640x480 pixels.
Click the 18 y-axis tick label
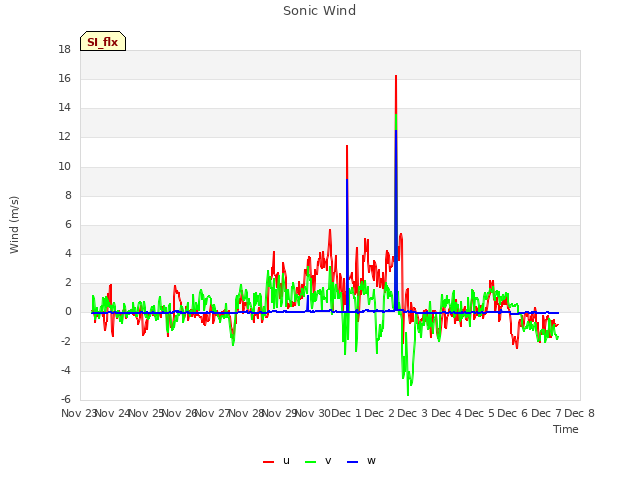pos(64,49)
